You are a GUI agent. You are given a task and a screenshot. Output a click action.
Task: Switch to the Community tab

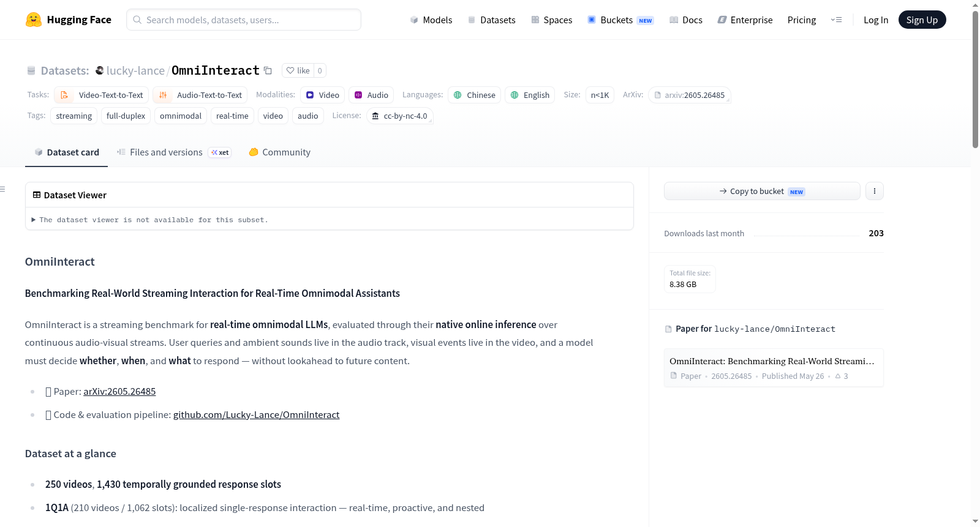click(x=279, y=152)
